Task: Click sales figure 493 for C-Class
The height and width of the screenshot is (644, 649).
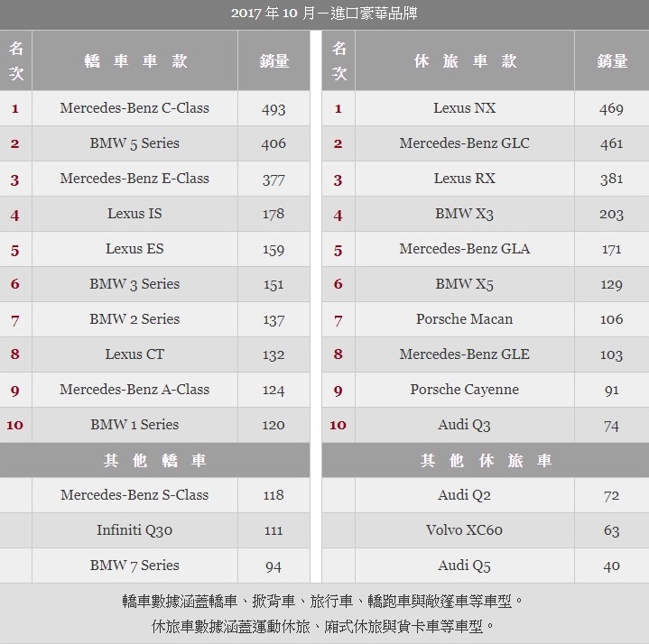Action: [x=274, y=109]
